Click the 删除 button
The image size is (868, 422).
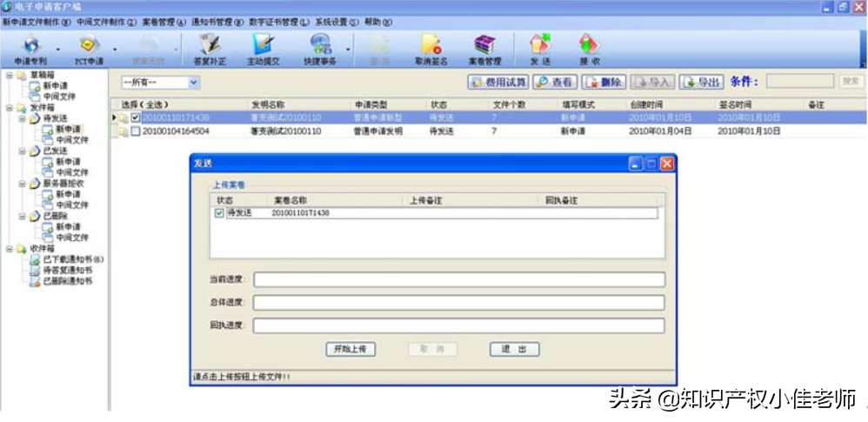pyautogui.click(x=604, y=82)
